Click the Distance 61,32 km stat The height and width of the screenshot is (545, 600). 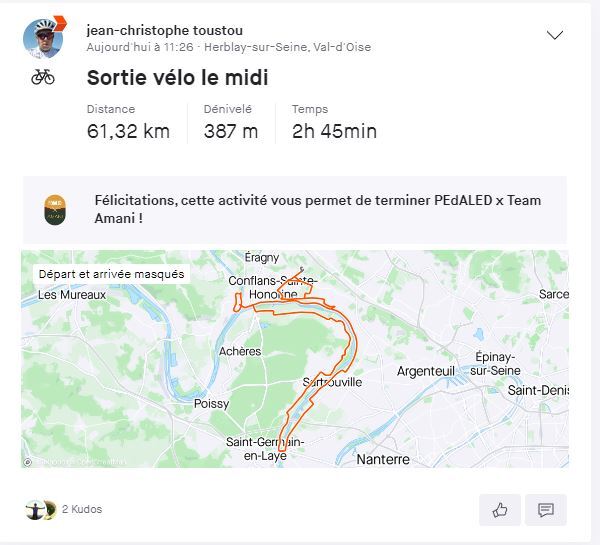pos(128,122)
